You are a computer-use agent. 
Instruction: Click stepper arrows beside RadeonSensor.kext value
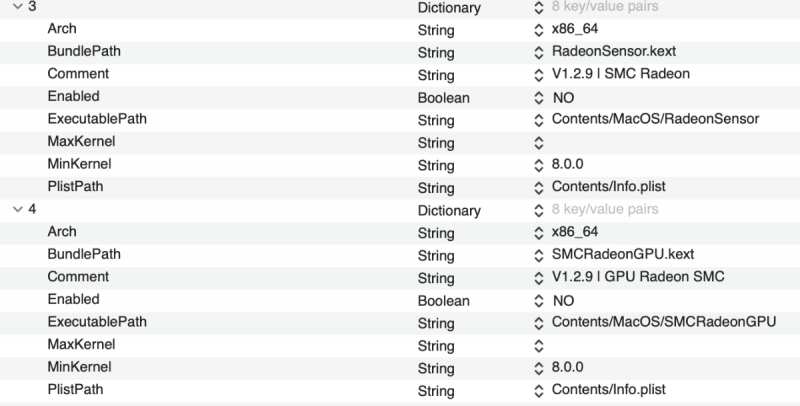click(540, 53)
